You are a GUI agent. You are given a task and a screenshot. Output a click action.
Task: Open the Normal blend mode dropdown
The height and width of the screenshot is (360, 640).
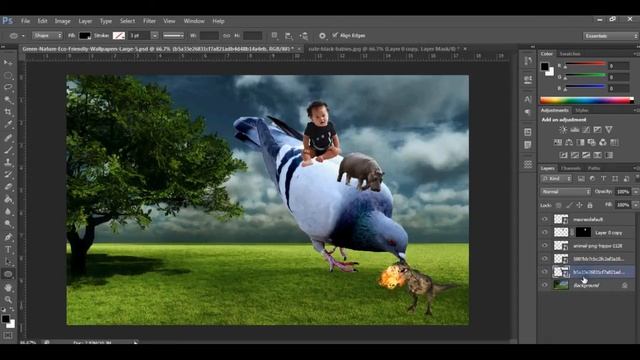pyautogui.click(x=566, y=191)
